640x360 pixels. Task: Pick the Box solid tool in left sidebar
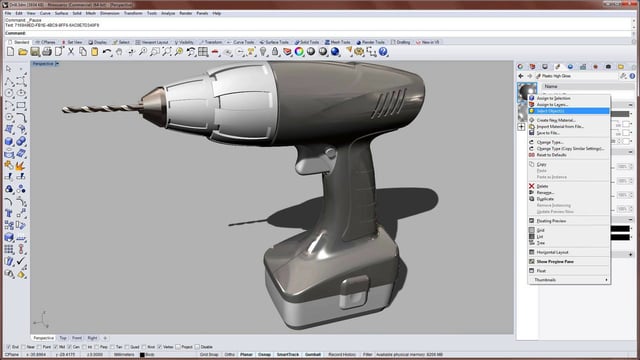tap(9, 141)
